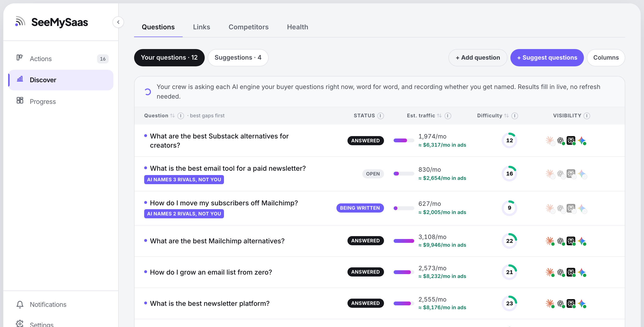Click the + Suggest questions button
Image resolution: width=644 pixels, height=327 pixels.
pyautogui.click(x=547, y=57)
